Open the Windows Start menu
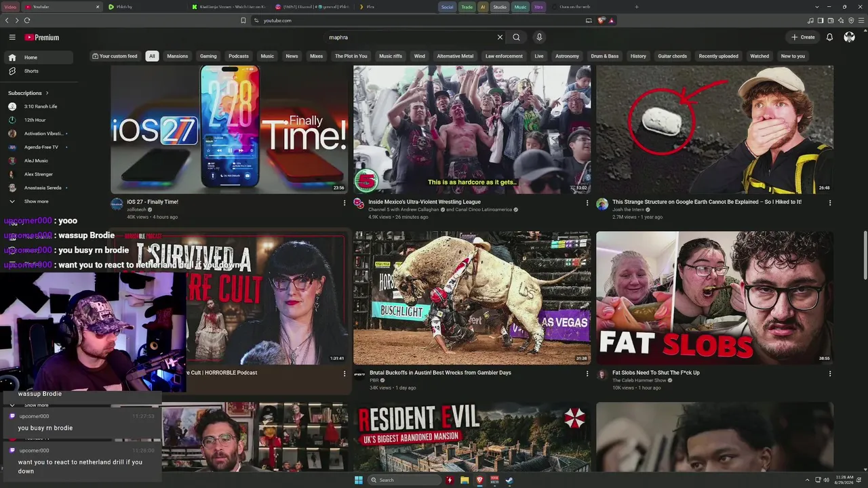This screenshot has width=868, height=488. click(359, 480)
